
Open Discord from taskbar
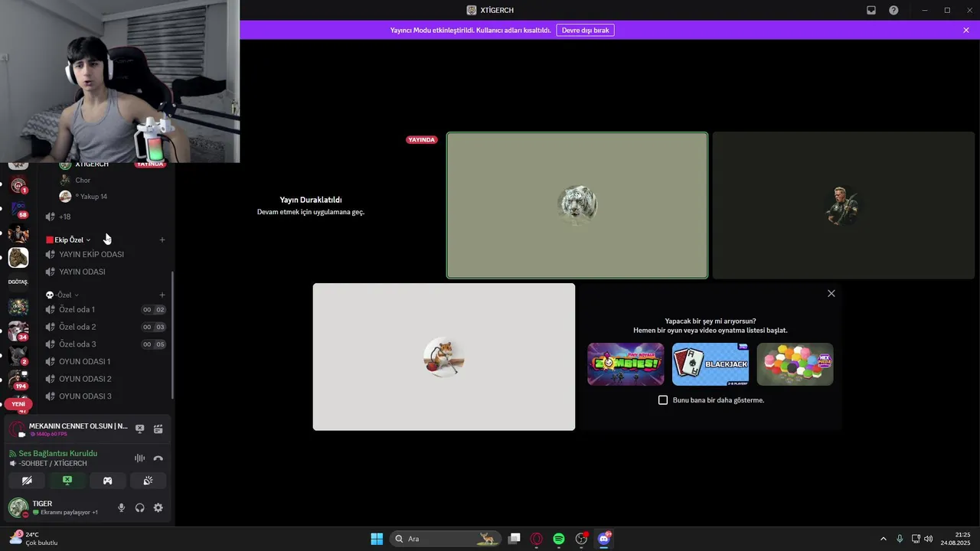[x=604, y=539]
